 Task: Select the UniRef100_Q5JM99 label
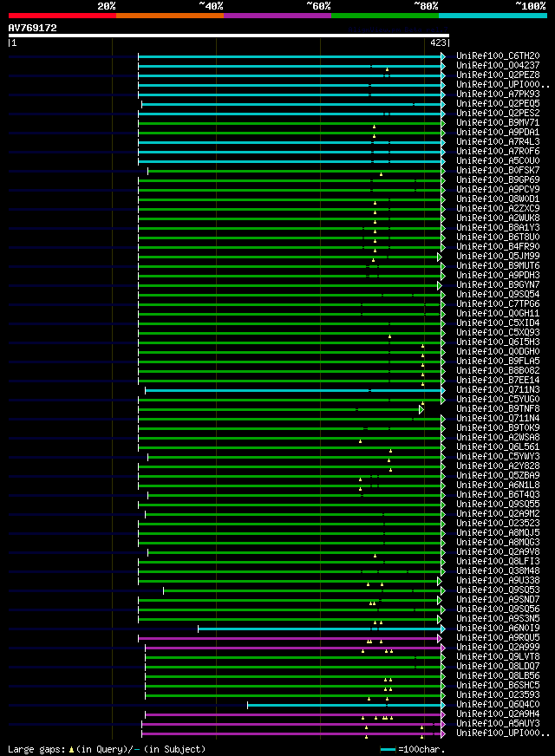pyautogui.click(x=498, y=256)
